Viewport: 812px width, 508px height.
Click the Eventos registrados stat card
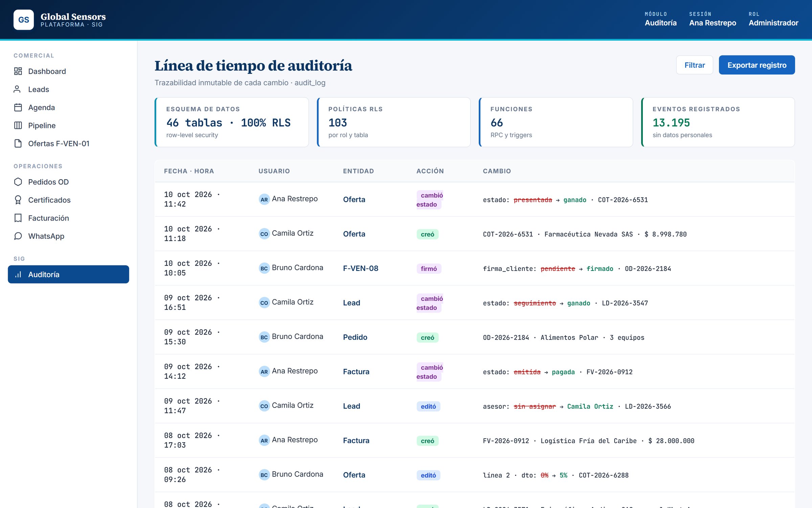click(x=718, y=122)
